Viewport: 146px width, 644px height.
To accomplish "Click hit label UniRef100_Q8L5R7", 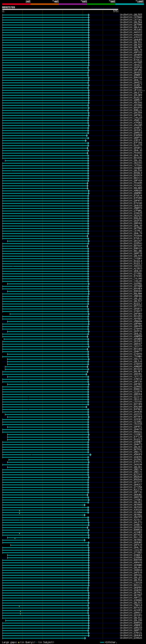I will click(x=131, y=47).
